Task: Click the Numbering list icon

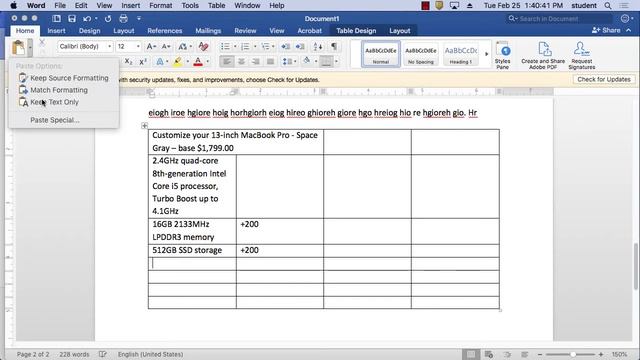Action: point(245,47)
